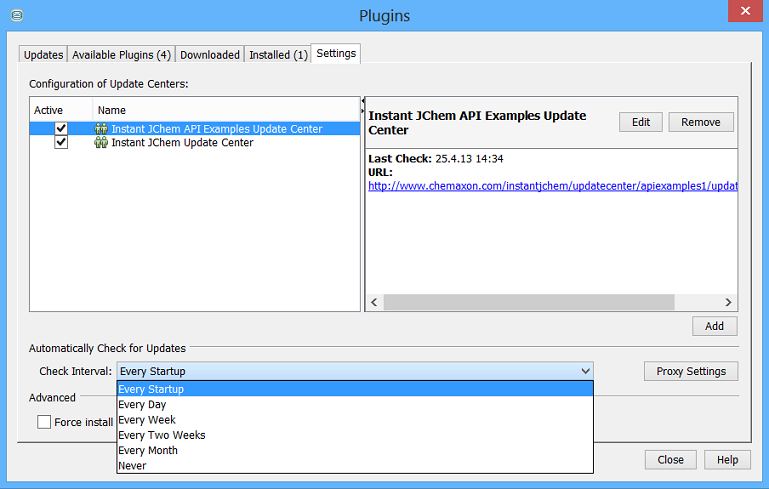Click the Instant JChem API Examples update center icon
Viewport: 769px width, 489px height.
[101, 129]
